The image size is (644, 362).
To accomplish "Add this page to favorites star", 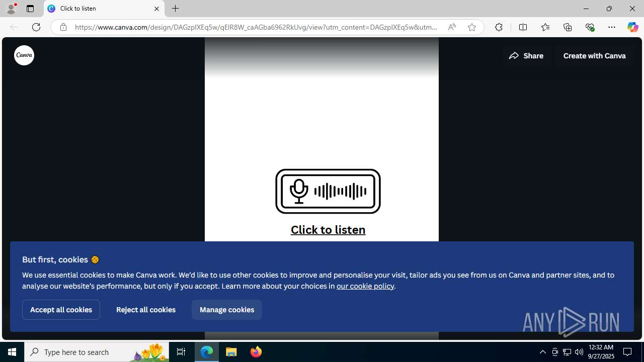I will coord(472,27).
